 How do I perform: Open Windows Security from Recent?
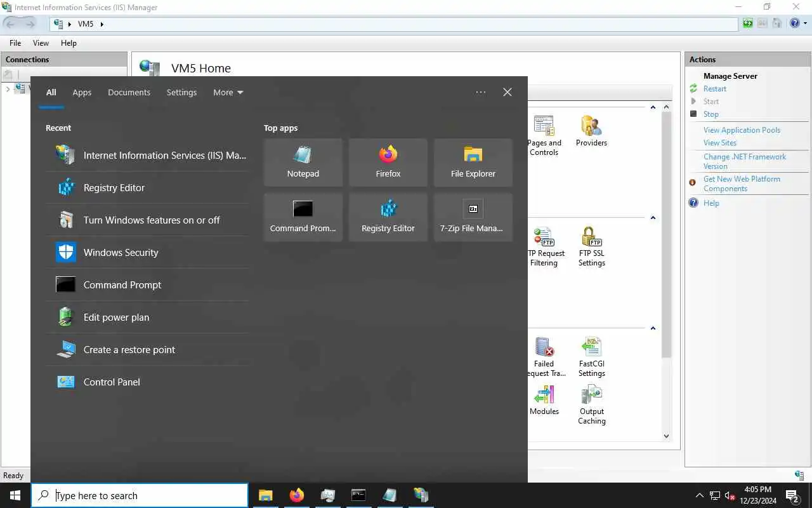click(x=147, y=252)
